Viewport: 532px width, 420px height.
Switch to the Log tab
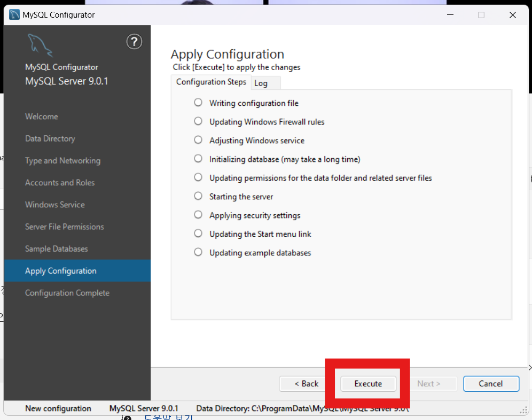tap(265, 83)
